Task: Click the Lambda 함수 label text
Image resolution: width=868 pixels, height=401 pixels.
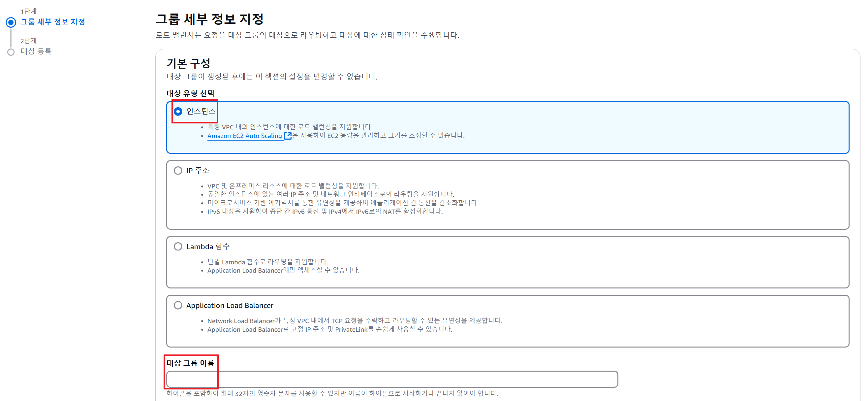Action: pyautogui.click(x=207, y=247)
